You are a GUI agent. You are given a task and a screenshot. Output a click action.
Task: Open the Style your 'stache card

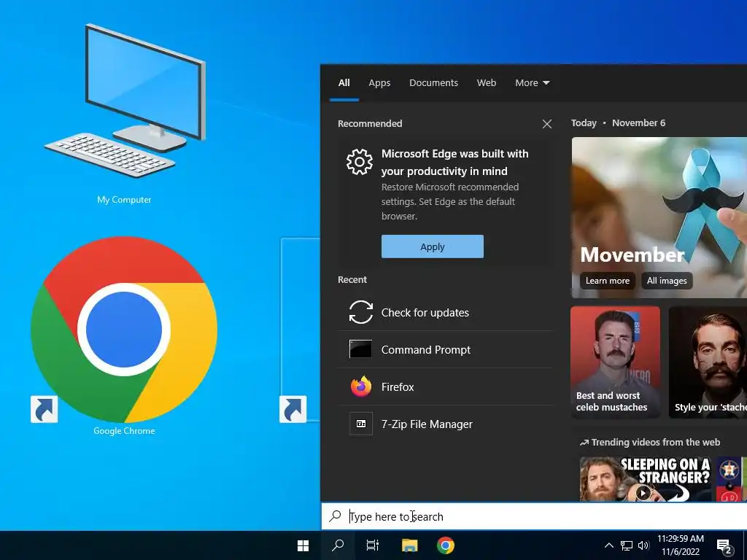708,362
